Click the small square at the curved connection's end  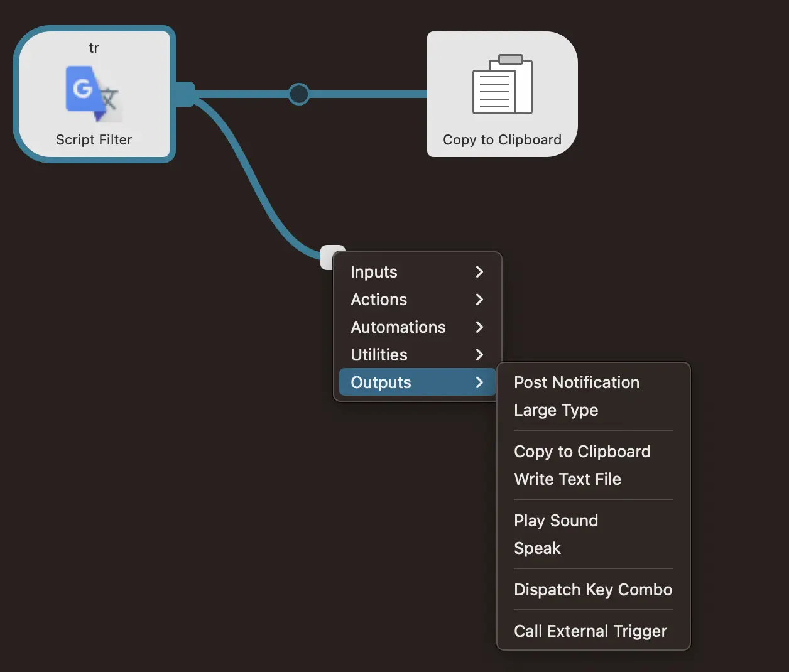tap(327, 257)
